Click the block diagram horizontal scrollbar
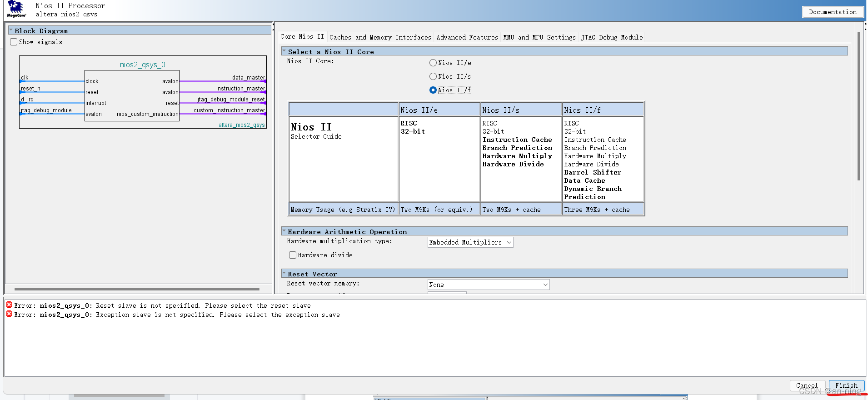Viewport: 868px width, 400px height. tap(137, 289)
